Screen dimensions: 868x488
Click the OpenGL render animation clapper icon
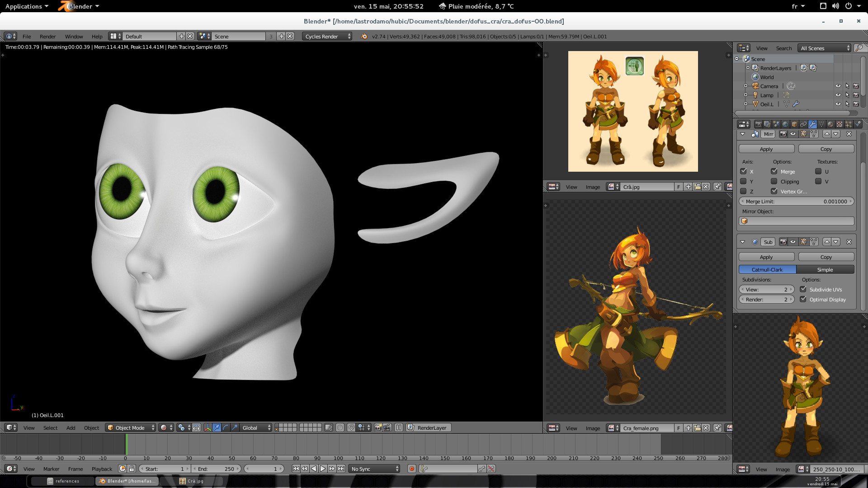click(x=387, y=427)
